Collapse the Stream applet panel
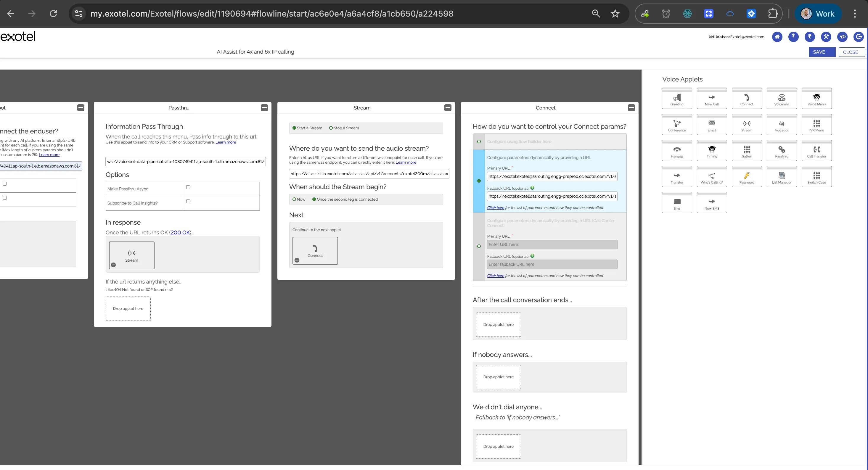The width and height of the screenshot is (868, 470). click(448, 108)
